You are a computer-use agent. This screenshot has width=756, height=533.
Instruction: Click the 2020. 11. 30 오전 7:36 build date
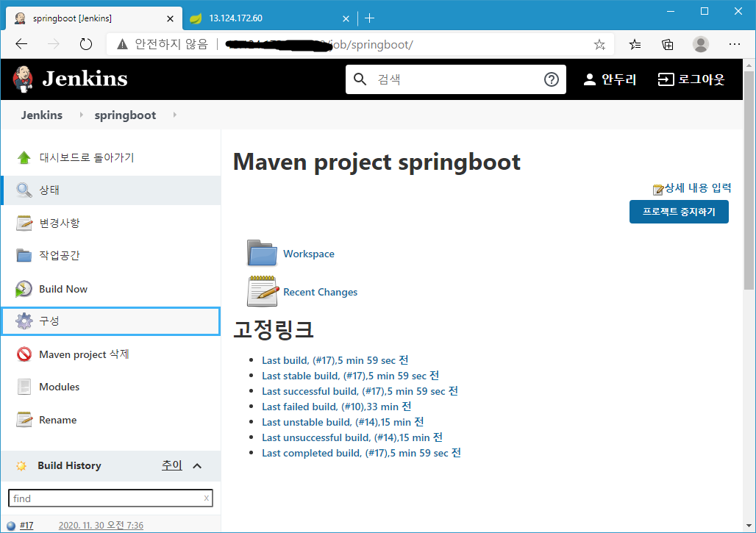point(101,526)
